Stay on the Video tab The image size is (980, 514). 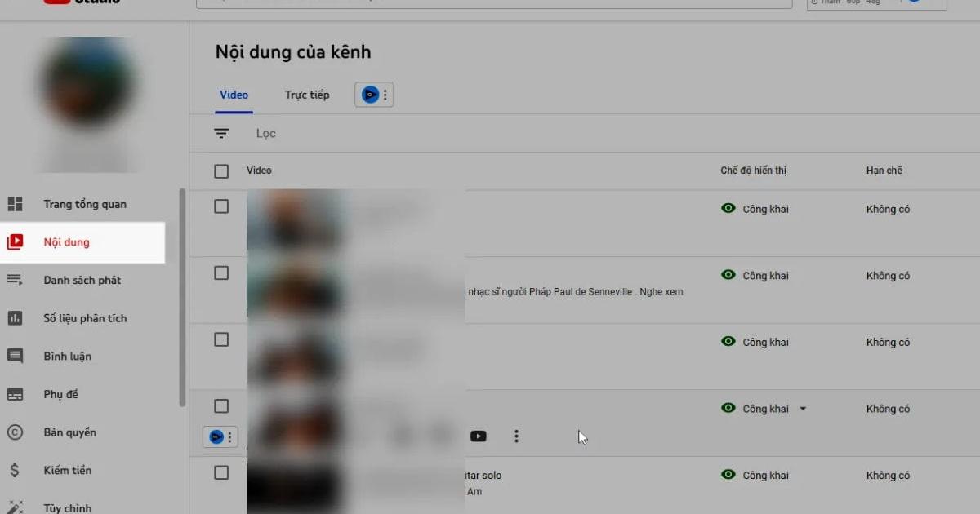[234, 95]
